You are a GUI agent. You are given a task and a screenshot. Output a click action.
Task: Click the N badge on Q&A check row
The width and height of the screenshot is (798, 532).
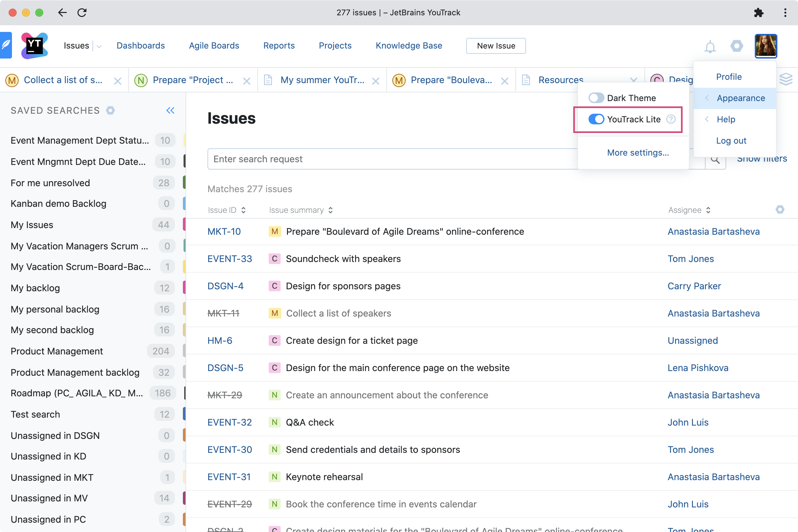tap(275, 422)
